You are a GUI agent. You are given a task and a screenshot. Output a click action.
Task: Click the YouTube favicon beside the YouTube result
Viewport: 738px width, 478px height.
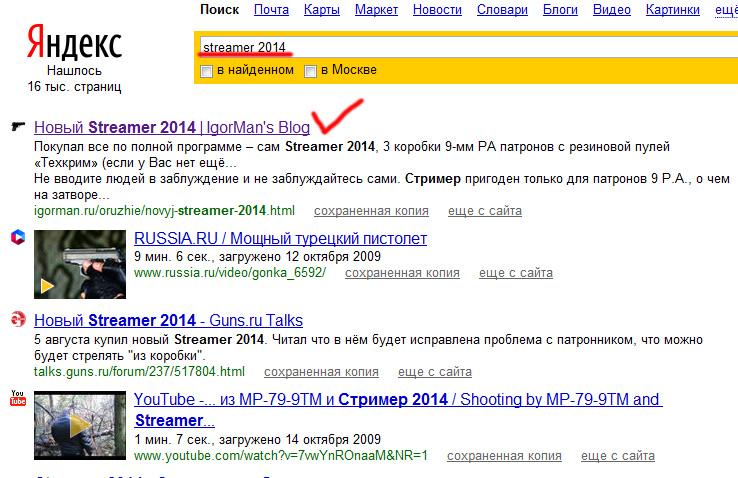tap(18, 398)
